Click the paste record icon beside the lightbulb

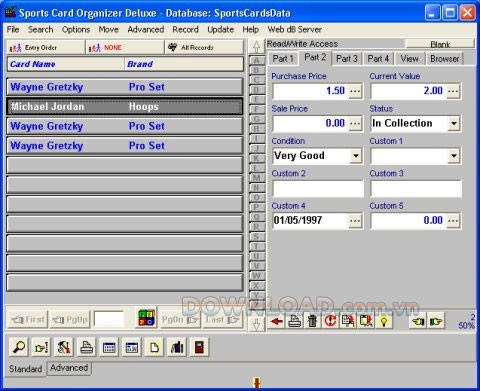click(366, 321)
